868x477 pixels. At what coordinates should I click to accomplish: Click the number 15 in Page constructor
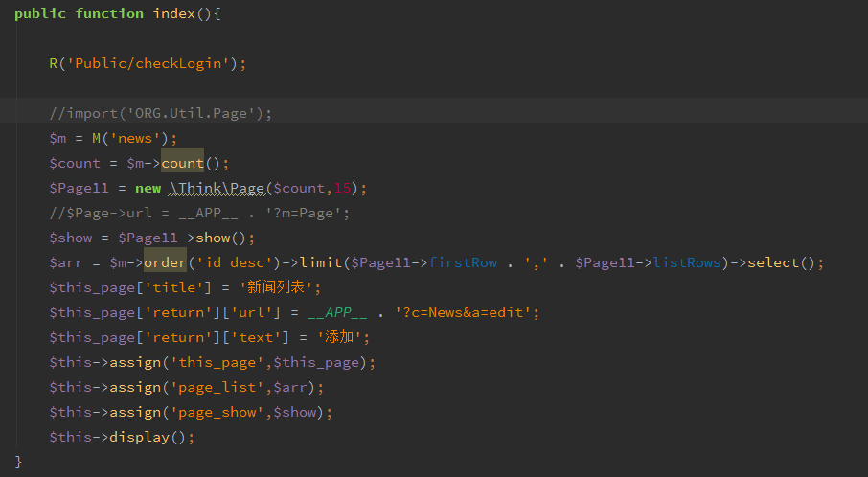tap(342, 188)
